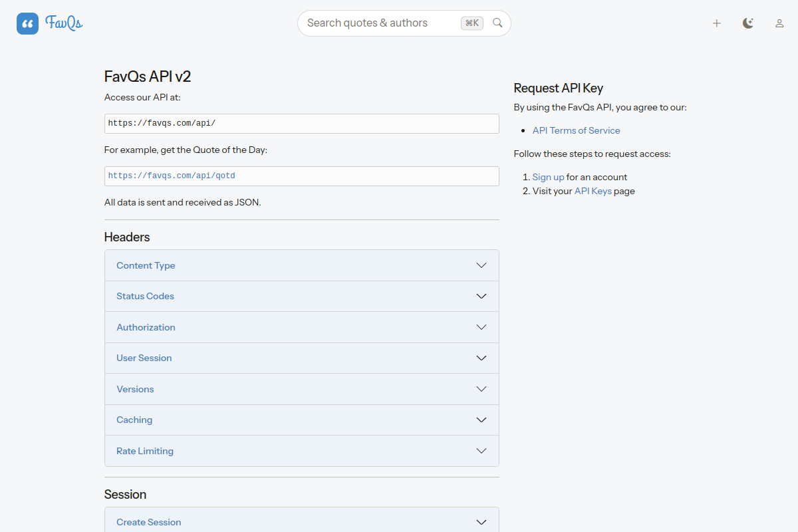Open the user account icon
This screenshot has width=798, height=532.
coord(779,23)
